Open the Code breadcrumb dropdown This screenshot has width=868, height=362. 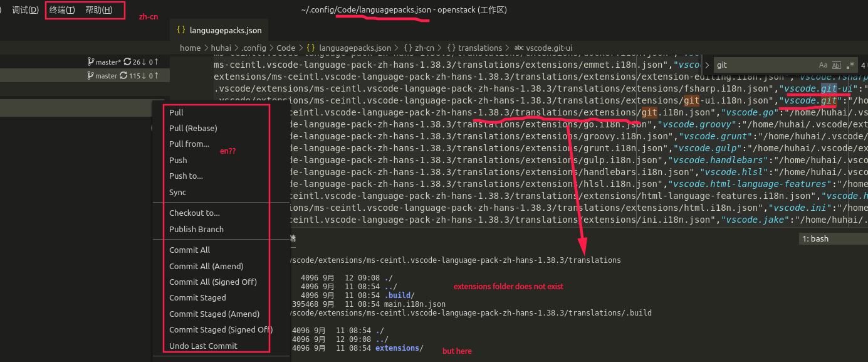click(x=285, y=48)
